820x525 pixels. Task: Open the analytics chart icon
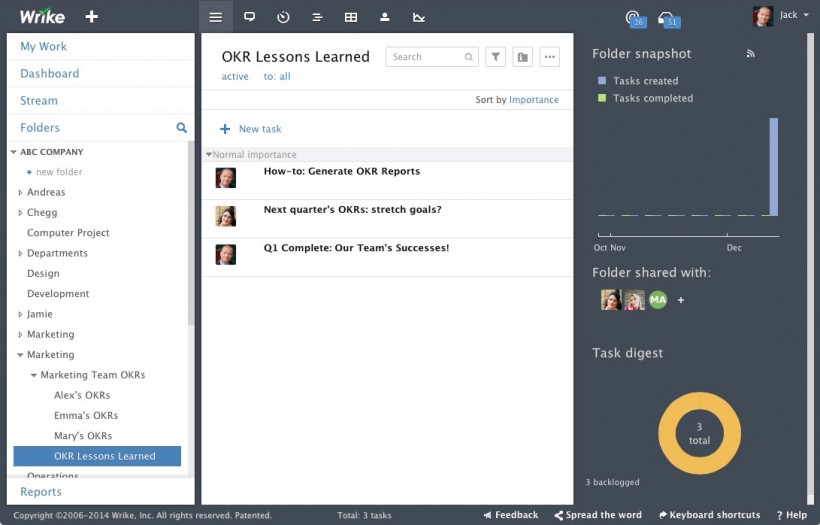[x=418, y=17]
